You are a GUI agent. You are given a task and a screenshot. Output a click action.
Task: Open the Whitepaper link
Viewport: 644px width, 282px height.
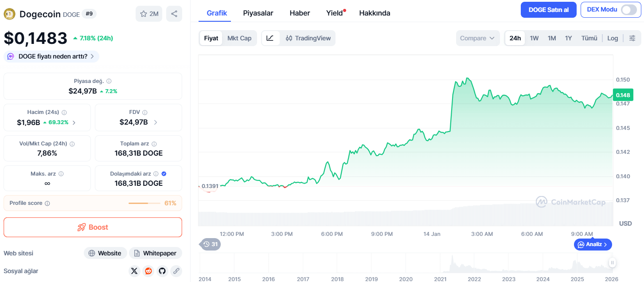click(x=156, y=253)
